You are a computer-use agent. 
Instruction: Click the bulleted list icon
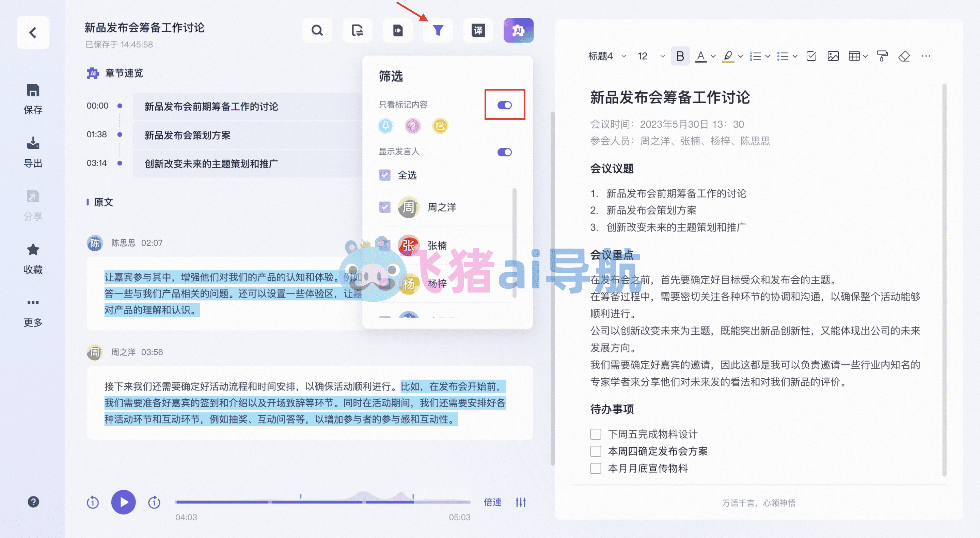click(x=783, y=56)
